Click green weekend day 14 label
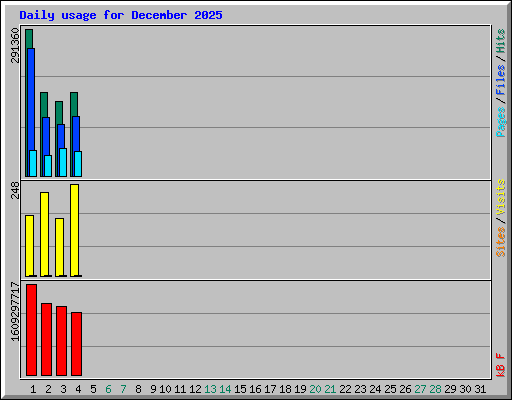512x400 pixels. point(225,389)
